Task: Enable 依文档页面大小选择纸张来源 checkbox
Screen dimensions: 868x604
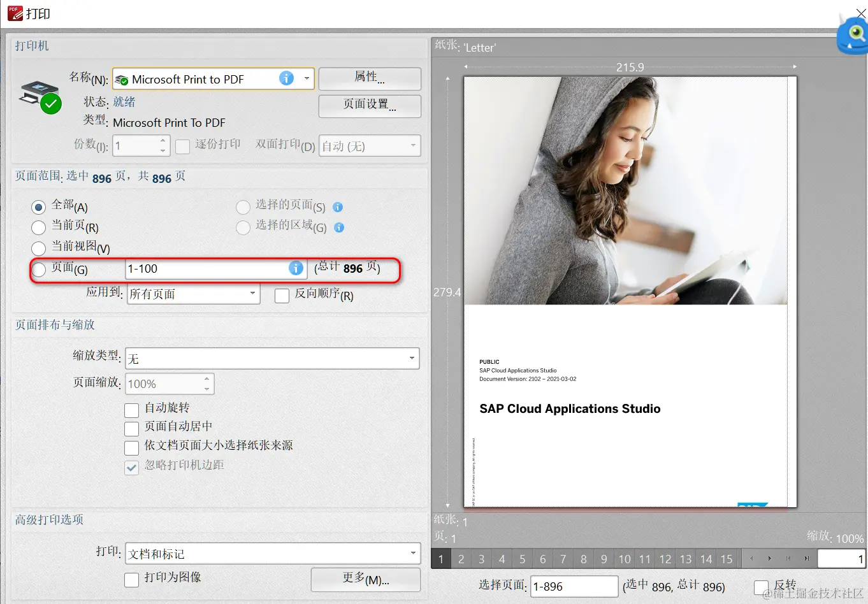Action: pos(131,447)
